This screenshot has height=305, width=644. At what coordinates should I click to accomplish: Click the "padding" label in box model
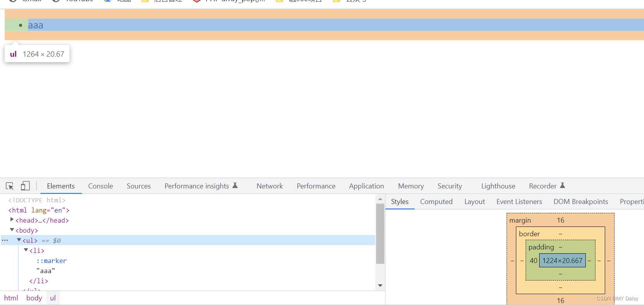click(541, 247)
